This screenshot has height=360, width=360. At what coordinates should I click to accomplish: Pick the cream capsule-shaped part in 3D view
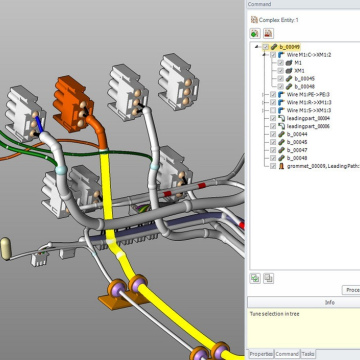click(5, 249)
